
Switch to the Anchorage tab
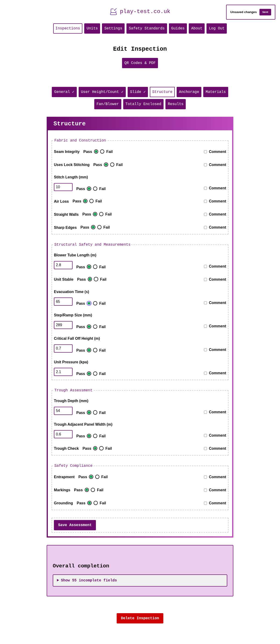[189, 92]
